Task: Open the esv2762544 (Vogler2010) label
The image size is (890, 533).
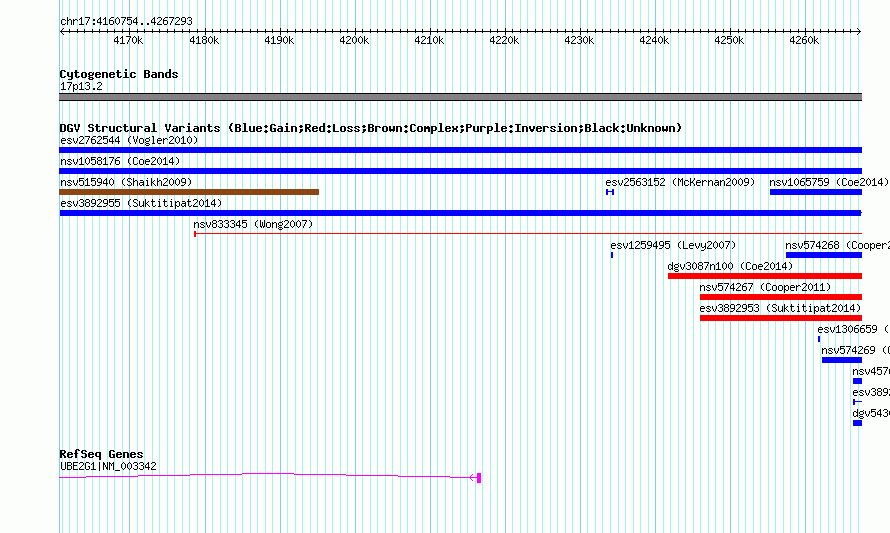Action: (x=129, y=140)
